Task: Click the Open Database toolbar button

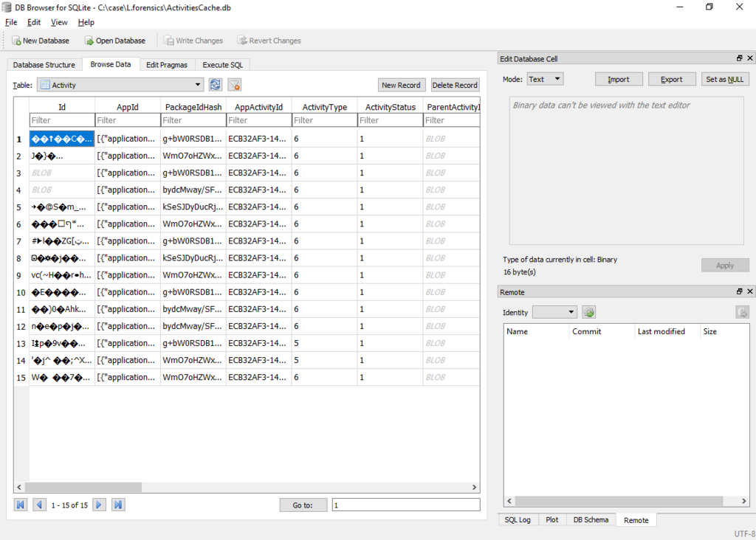Action: (x=114, y=41)
